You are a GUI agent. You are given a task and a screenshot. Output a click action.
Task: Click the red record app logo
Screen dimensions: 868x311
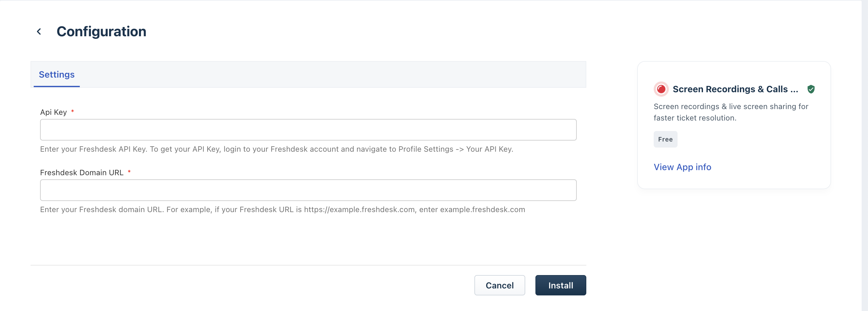(x=661, y=89)
